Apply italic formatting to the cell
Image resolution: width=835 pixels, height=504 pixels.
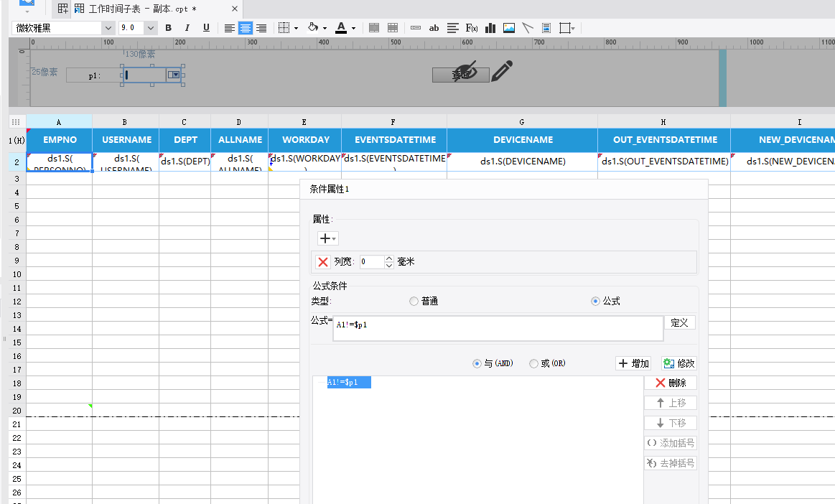[187, 28]
